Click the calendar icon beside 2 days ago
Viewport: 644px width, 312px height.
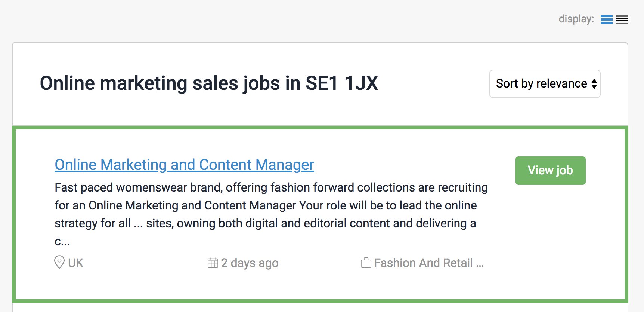tap(213, 263)
